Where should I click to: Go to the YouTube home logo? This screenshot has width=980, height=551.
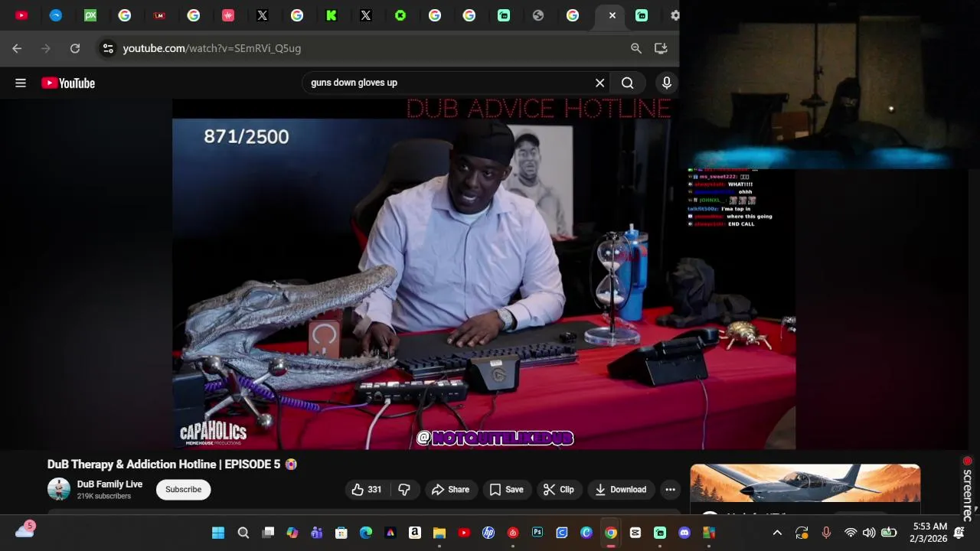[x=68, y=83]
